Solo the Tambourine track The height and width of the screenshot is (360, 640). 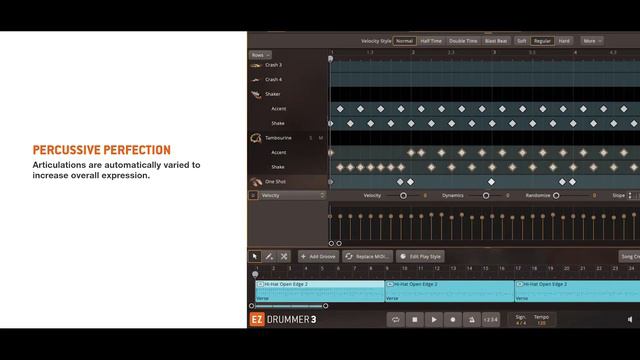(311, 138)
